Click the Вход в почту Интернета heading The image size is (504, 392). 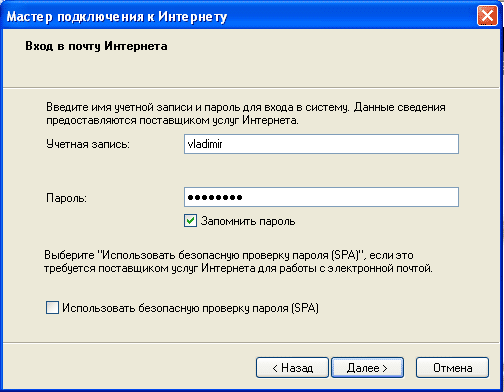(96, 46)
